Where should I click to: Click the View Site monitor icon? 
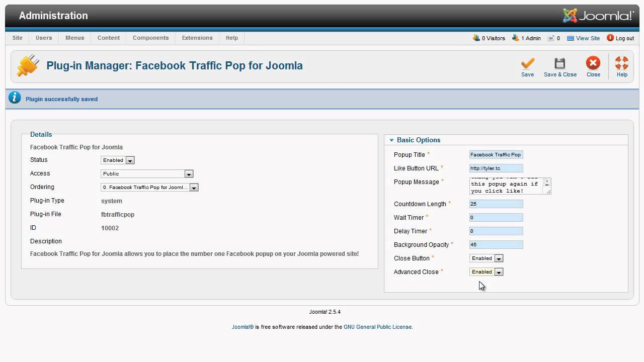click(571, 38)
